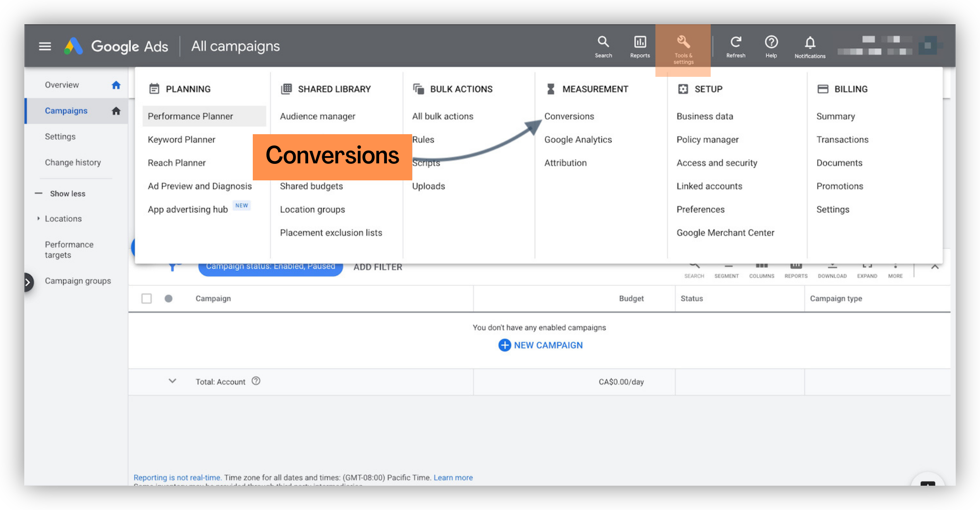The image size is (980, 510).
Task: Click the Campaign status filter chip
Action: (x=270, y=268)
